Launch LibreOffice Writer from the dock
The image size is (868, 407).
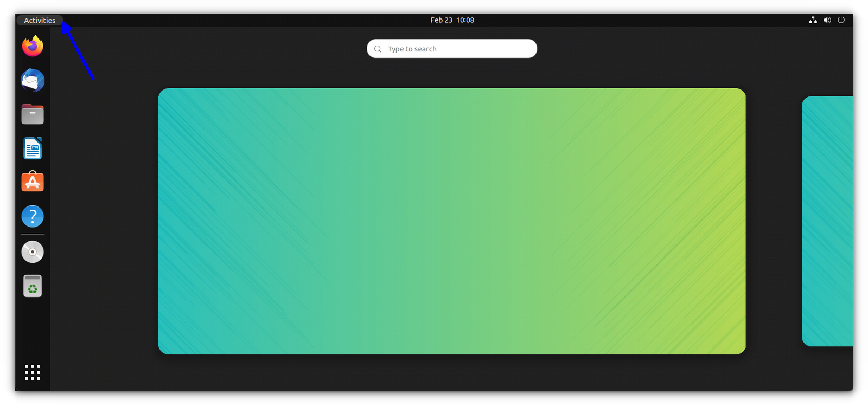[x=33, y=148]
